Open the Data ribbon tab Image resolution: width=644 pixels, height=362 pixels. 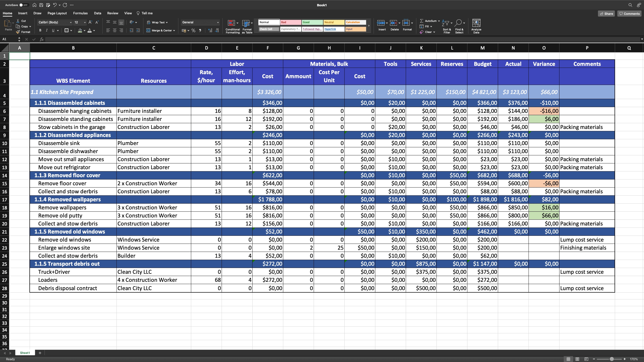pos(97,13)
